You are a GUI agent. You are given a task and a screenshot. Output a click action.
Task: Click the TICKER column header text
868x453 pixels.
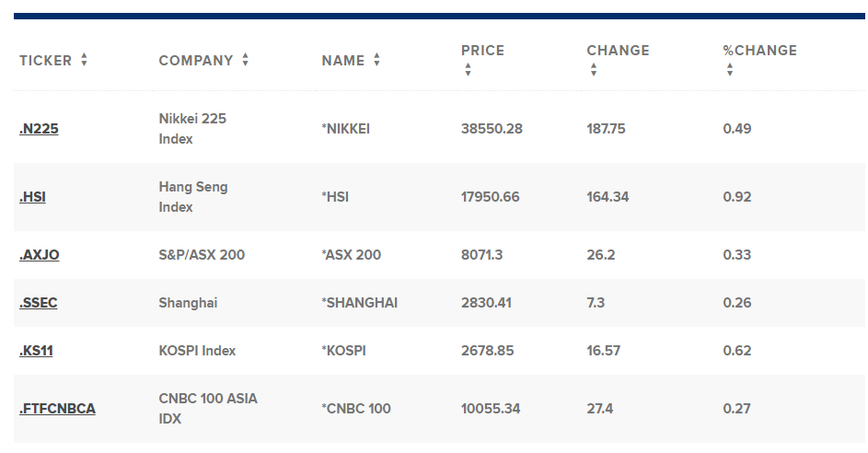click(x=45, y=61)
